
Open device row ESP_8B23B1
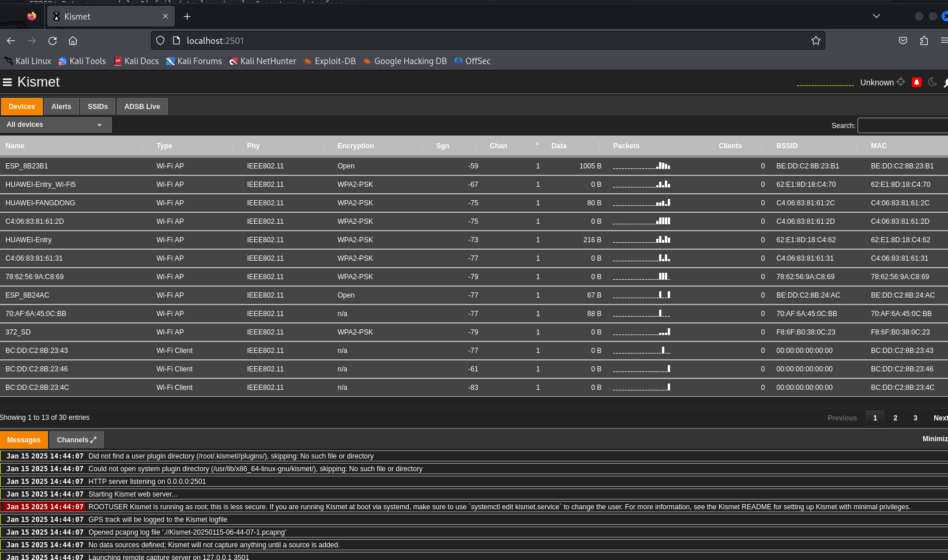pos(474,166)
